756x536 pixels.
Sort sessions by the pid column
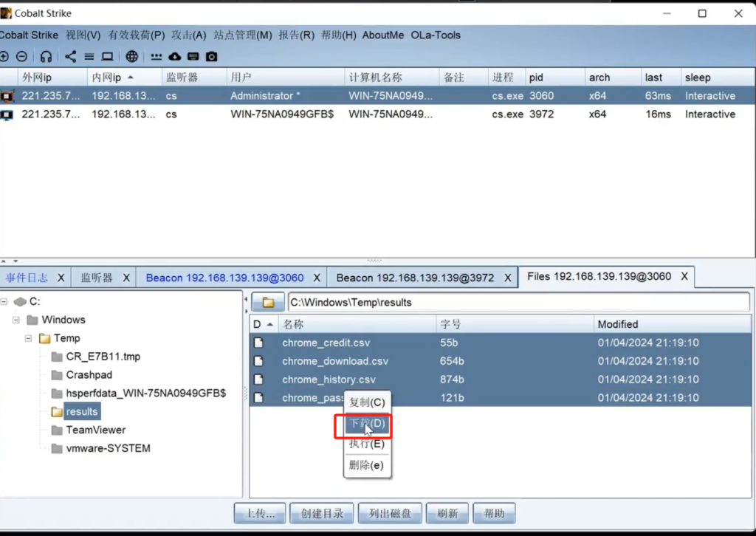554,77
